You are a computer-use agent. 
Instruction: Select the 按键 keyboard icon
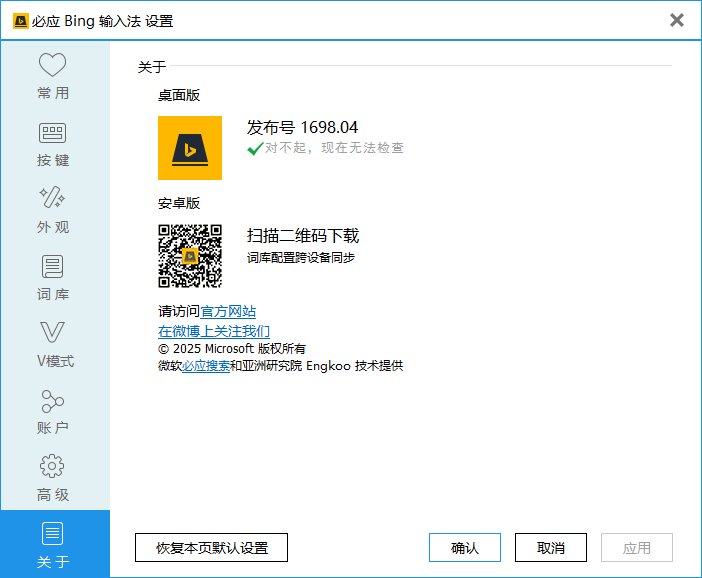[52, 133]
